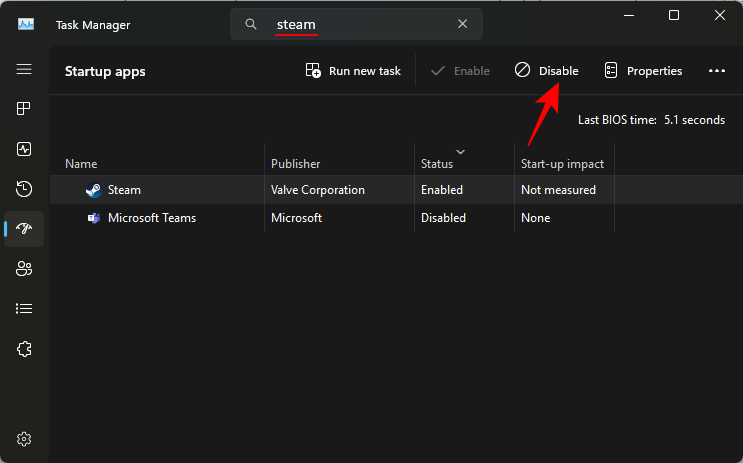
Task: Click the Microsoft publisher cell
Action: (296, 218)
